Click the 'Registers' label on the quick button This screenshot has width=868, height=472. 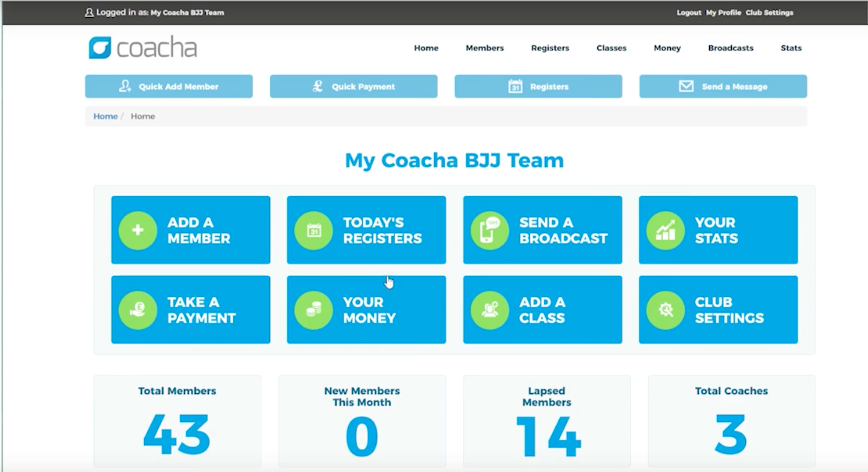click(x=549, y=87)
